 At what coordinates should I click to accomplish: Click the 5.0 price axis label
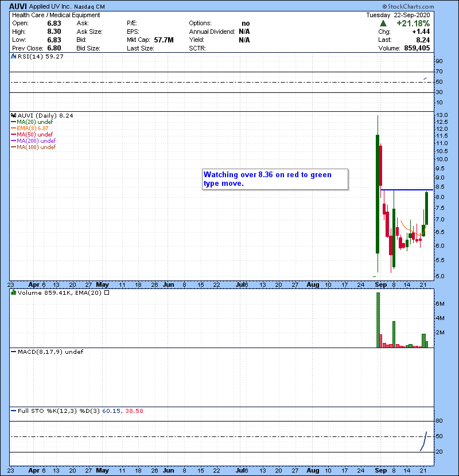(x=440, y=276)
